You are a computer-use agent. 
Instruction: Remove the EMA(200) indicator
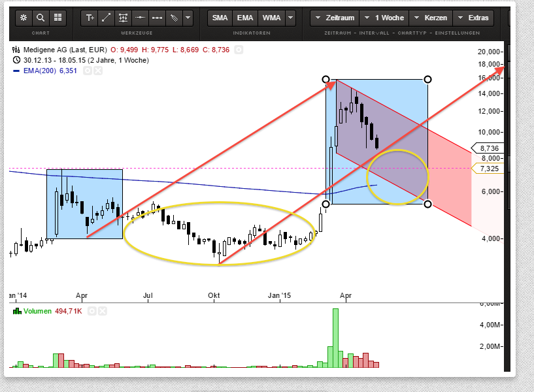click(98, 71)
